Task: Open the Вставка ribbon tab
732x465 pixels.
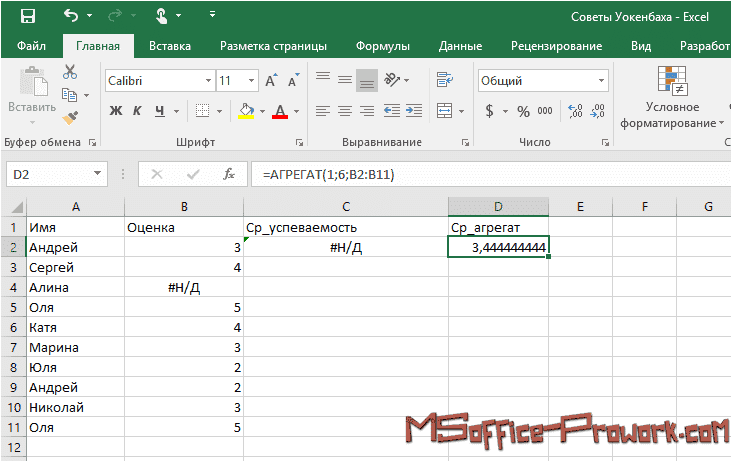Action: (170, 46)
